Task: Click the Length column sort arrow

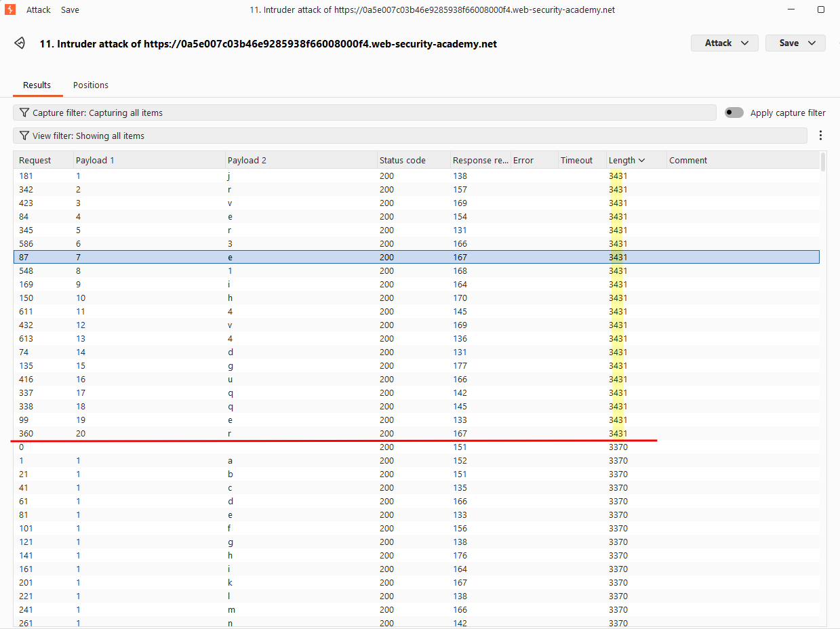Action: 641,161
